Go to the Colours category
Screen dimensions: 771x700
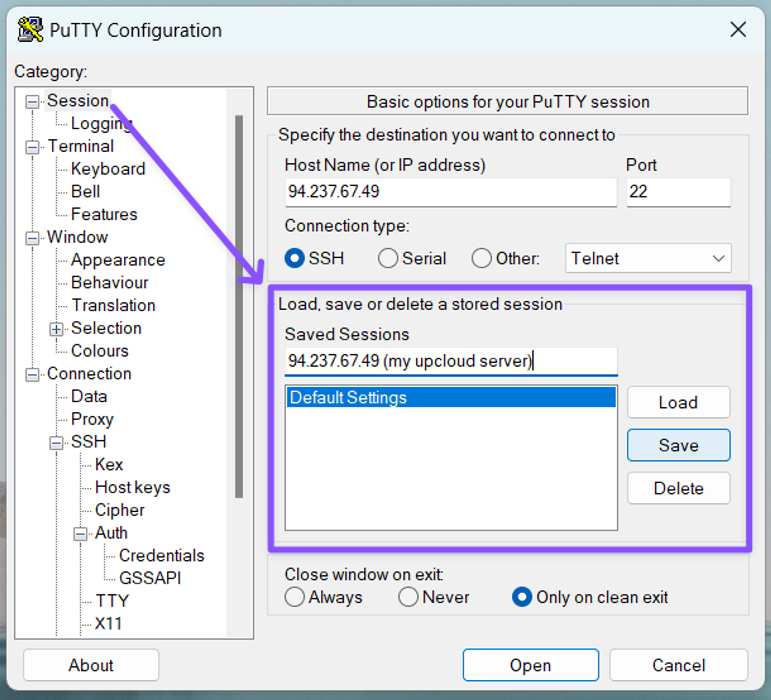[x=99, y=351]
